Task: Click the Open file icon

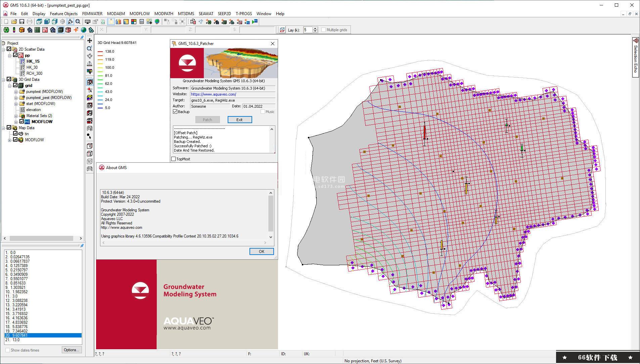Action: coord(14,22)
